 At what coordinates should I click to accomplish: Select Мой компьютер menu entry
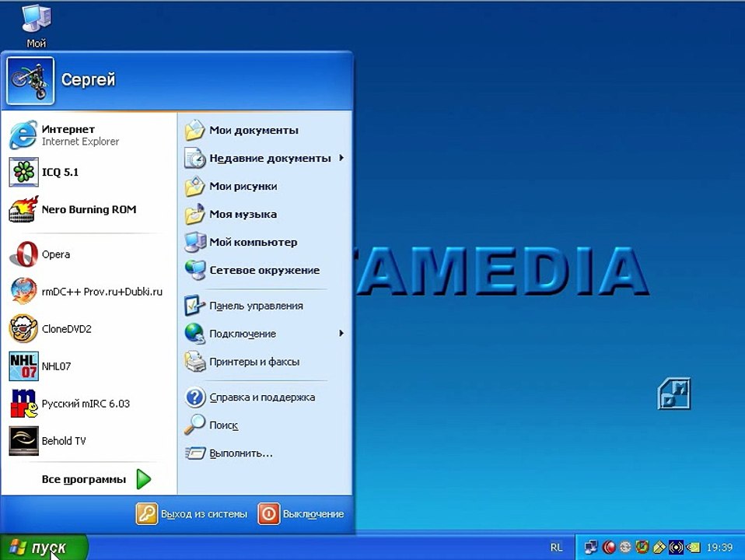tap(265, 242)
